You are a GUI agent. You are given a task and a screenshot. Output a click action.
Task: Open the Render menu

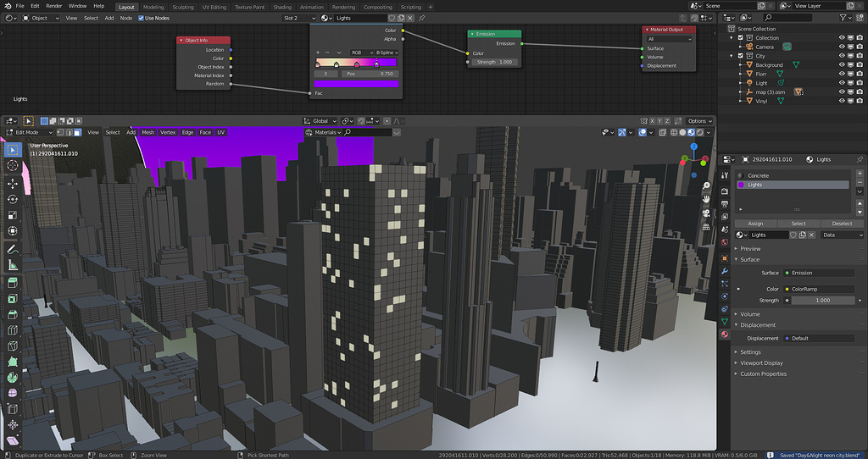pyautogui.click(x=53, y=6)
